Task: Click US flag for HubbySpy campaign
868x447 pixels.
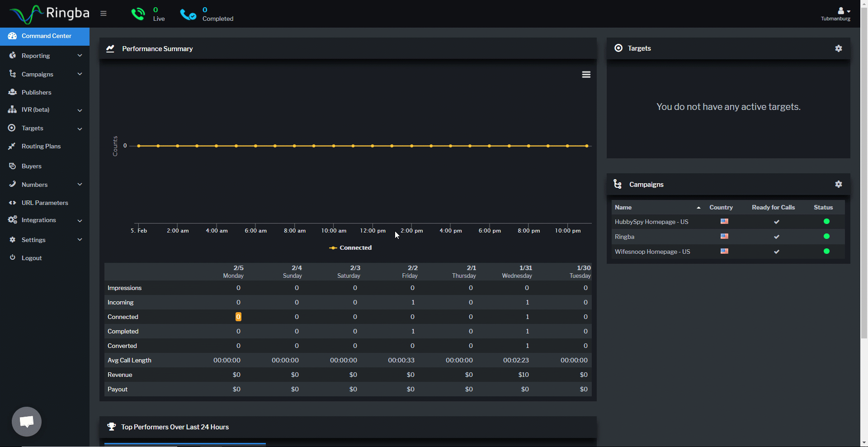Action: pyautogui.click(x=724, y=222)
